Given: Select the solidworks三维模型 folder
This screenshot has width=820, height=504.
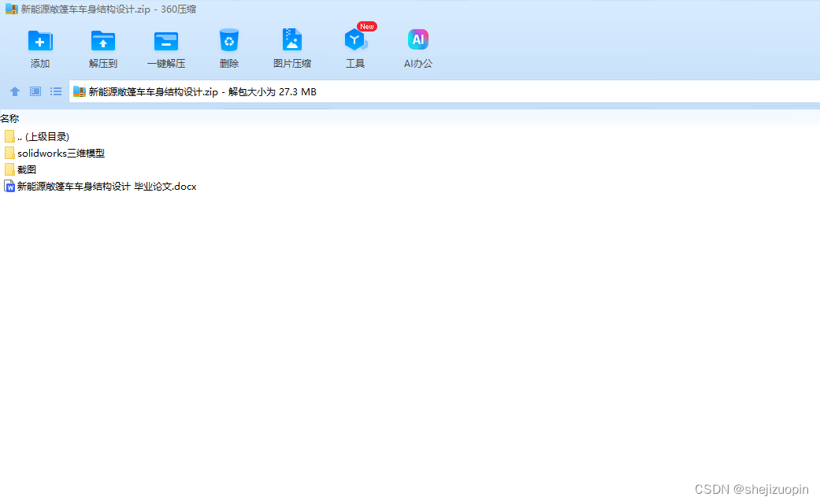Looking at the screenshot, I should (54, 154).
